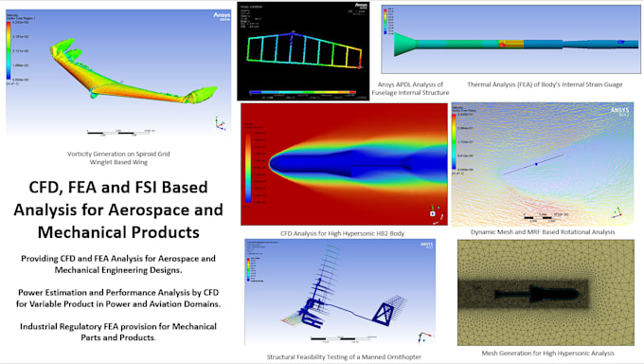Select the caption 'Vorticity Generation on Spiroid Grid Winglet Based Wing'
The height and width of the screenshot is (364, 644).
118,158
